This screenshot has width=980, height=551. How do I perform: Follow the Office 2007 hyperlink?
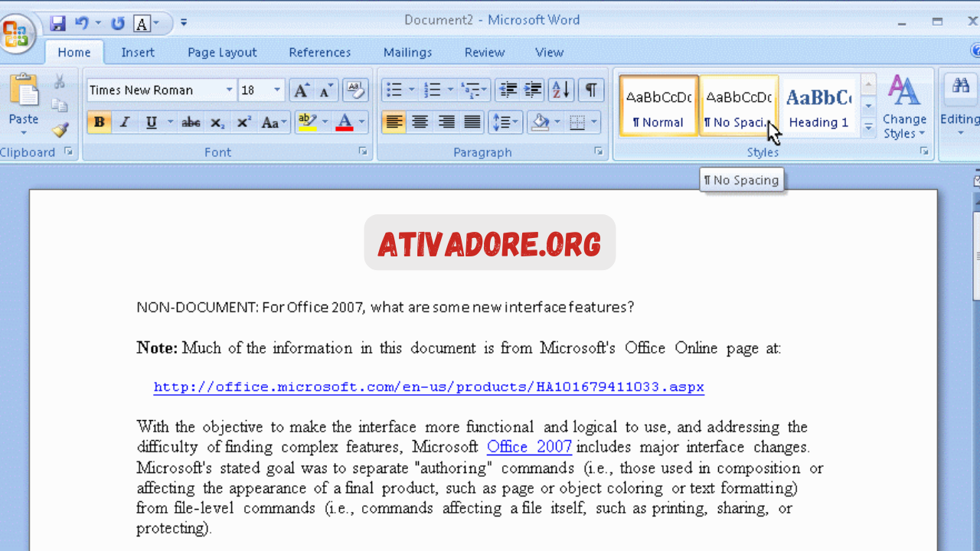(x=530, y=447)
